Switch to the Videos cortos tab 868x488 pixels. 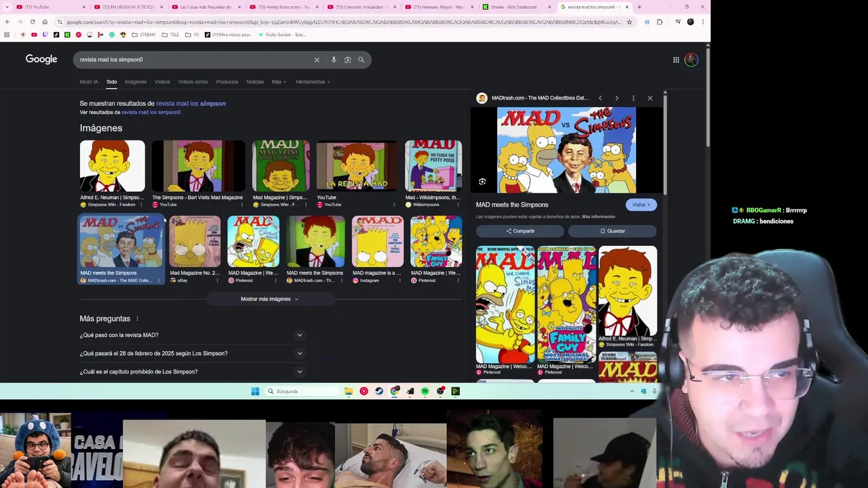(x=193, y=82)
